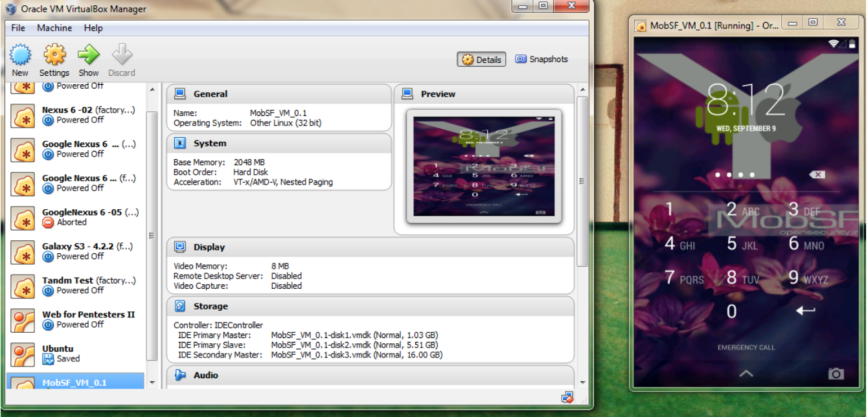The width and height of the screenshot is (868, 417).
Task: Click the MobSF_VM_0.1 window title icon
Action: click(x=641, y=26)
